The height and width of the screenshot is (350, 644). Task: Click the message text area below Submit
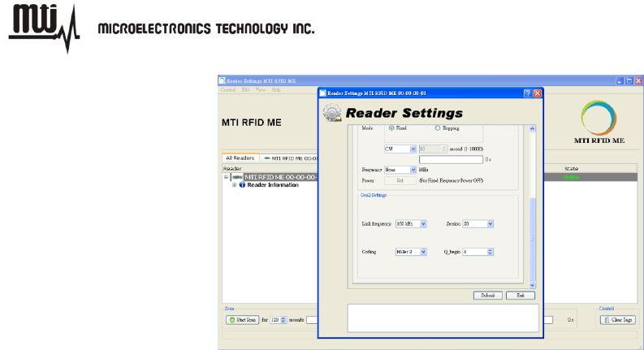click(x=443, y=318)
